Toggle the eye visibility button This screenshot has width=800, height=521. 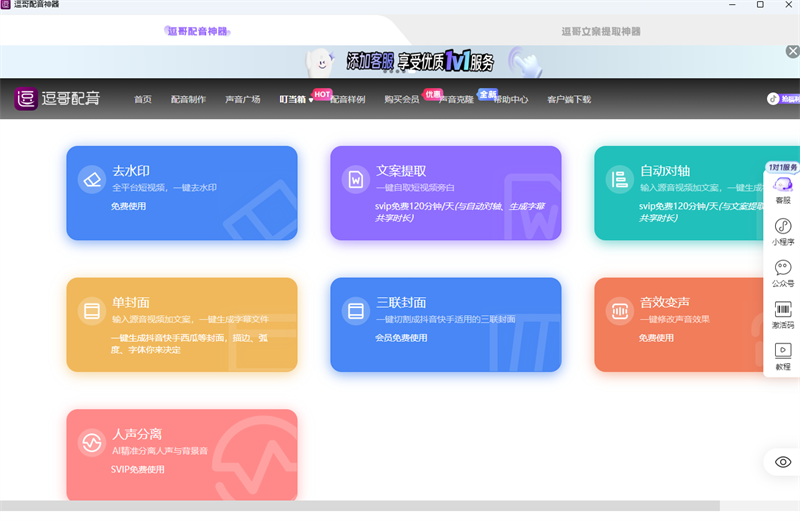pos(783,462)
